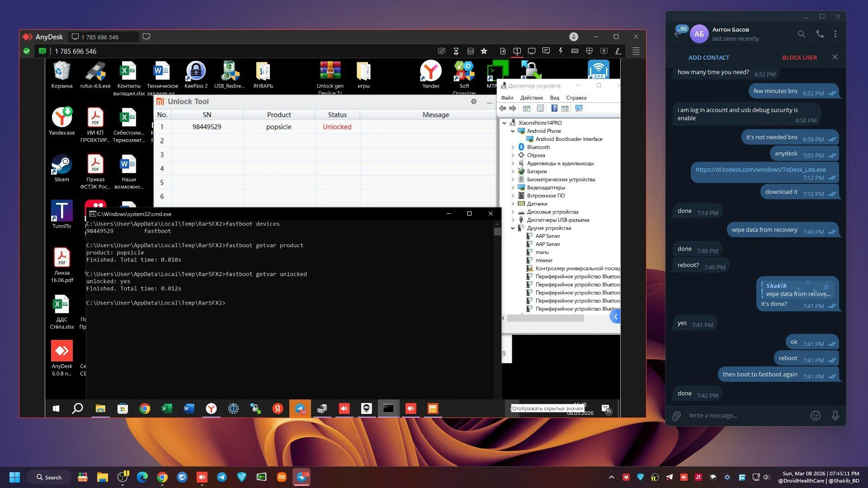This screenshot has width=868, height=488.
Task: Select the Корзина recycle bin desktop icon
Action: [x=61, y=75]
